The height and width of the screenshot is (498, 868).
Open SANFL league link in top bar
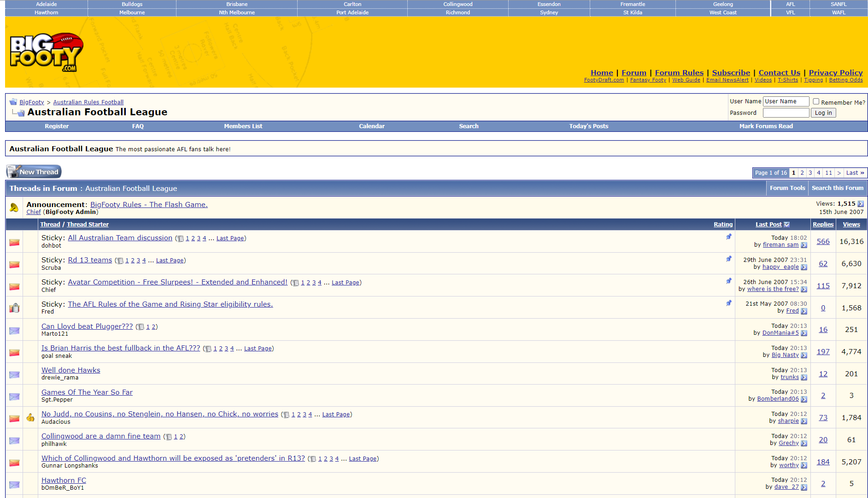[x=839, y=4]
